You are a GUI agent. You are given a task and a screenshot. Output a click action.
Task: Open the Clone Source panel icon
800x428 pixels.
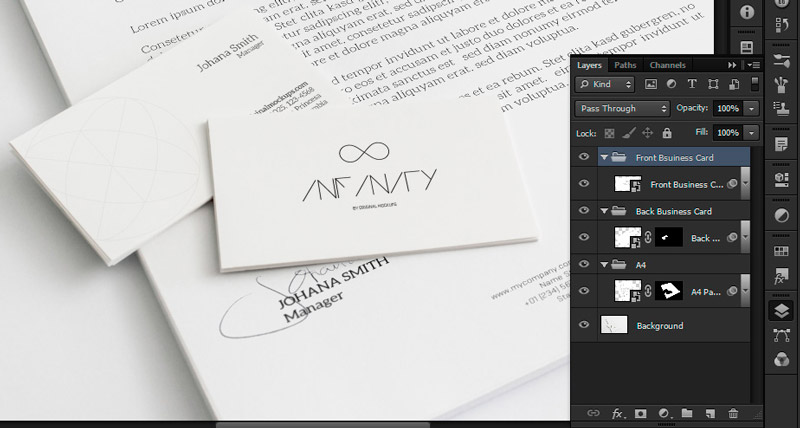pos(781,109)
